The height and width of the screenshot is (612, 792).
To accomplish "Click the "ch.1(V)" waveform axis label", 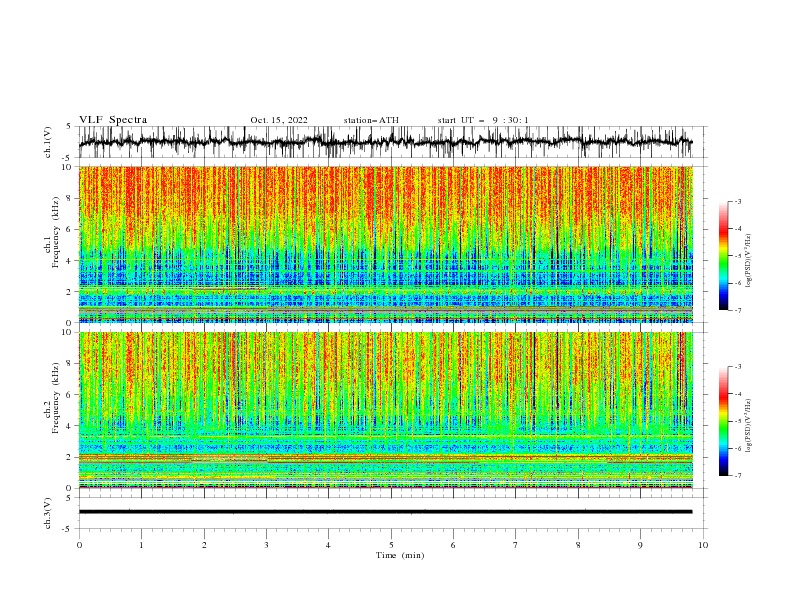I will pos(48,142).
